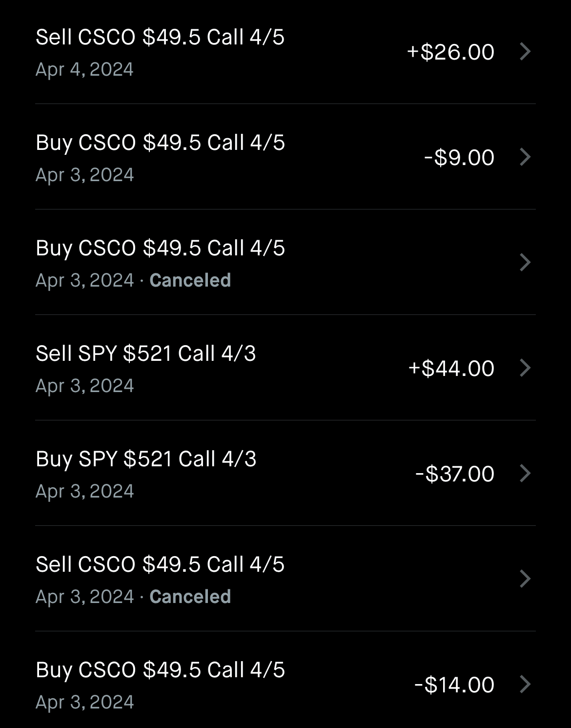Click Canceled label under Sell CSCO order

(x=190, y=597)
